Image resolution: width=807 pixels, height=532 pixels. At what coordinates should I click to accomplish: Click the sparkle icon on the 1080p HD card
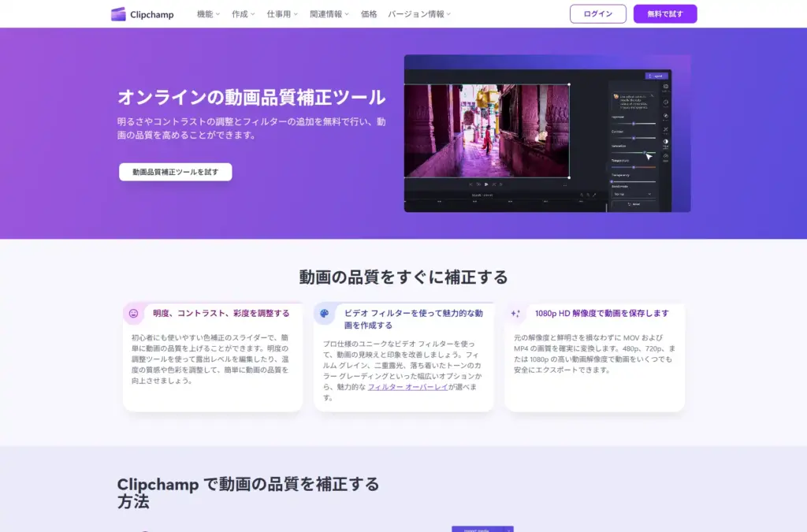(515, 314)
